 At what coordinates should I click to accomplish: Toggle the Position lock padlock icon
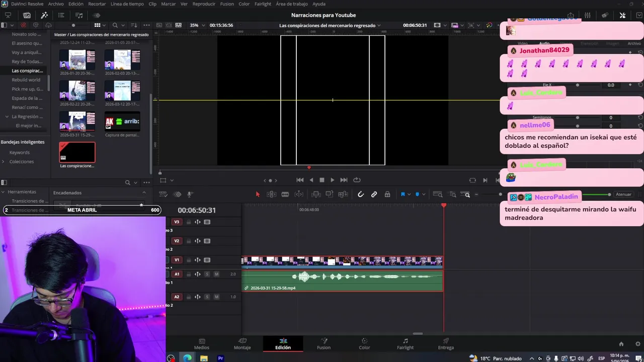coord(387,194)
